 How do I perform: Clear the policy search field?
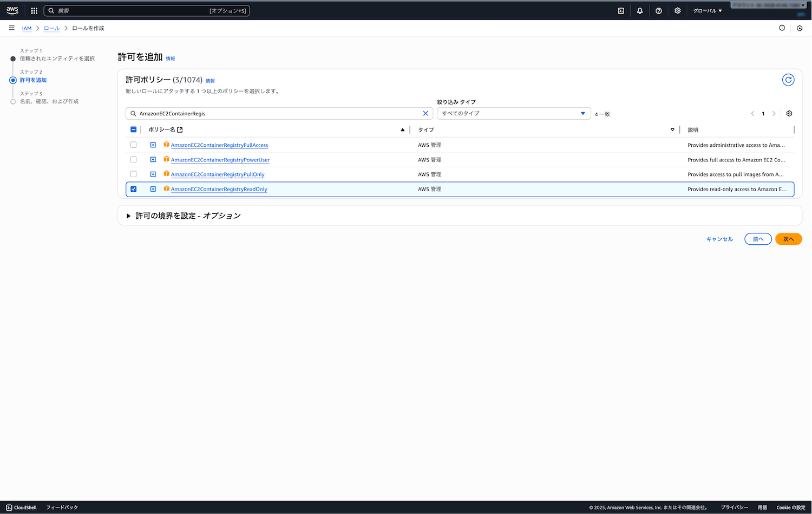(425, 114)
